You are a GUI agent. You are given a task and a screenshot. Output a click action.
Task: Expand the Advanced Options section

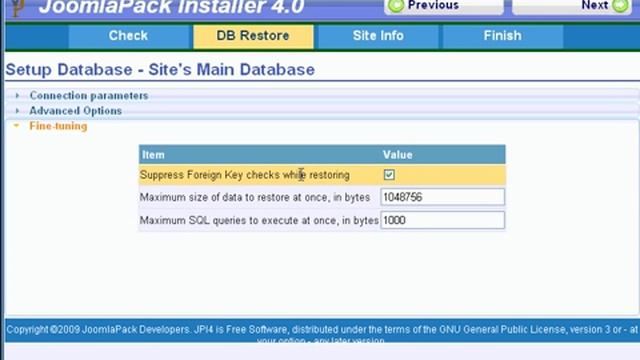point(76,111)
